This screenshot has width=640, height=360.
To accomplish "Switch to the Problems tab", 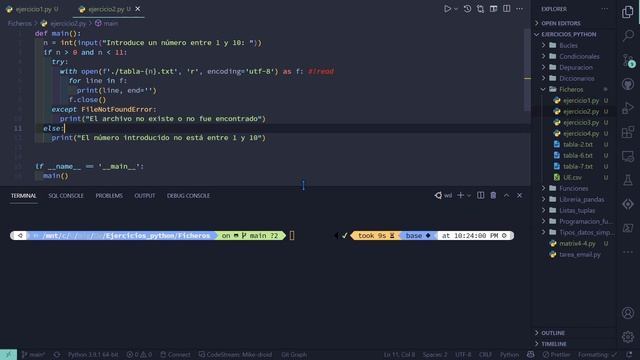I will 109,196.
